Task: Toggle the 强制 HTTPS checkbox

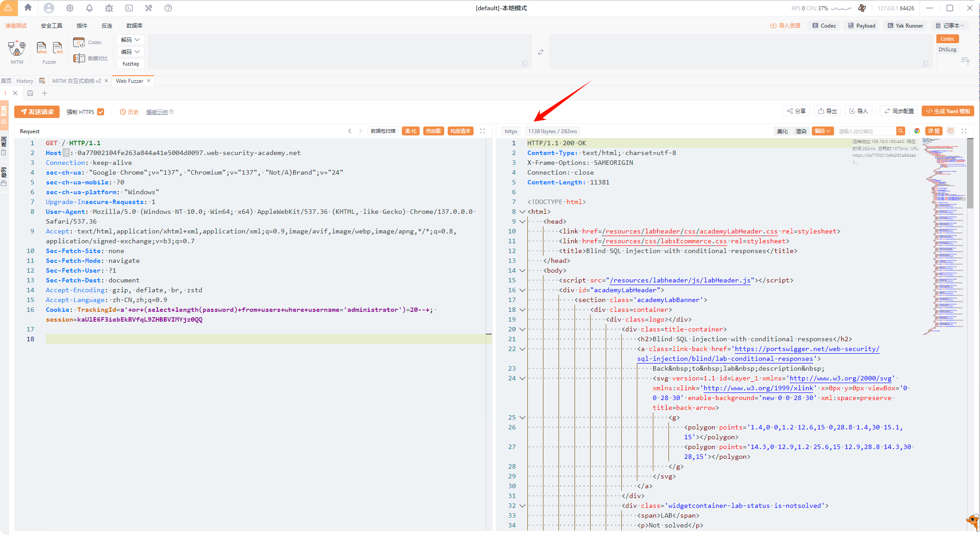Action: tap(101, 112)
